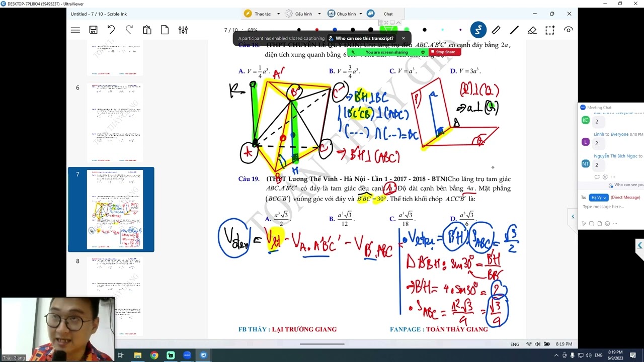Image resolution: width=644 pixels, height=362 pixels.
Task: Click the Meeting Chat panel title
Action: tap(599, 107)
